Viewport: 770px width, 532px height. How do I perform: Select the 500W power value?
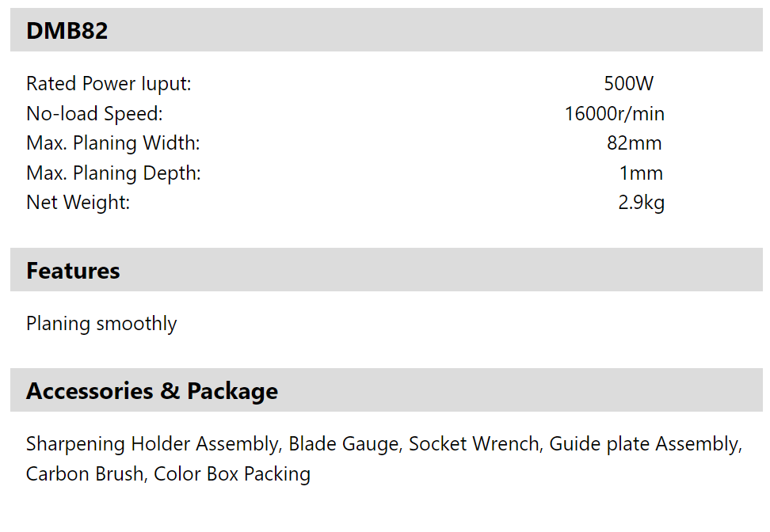[628, 83]
